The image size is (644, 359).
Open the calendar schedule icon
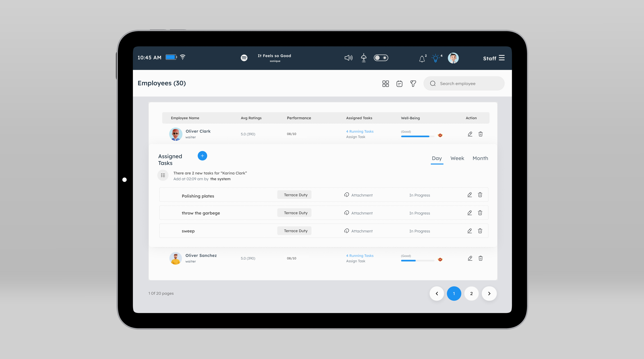(399, 84)
